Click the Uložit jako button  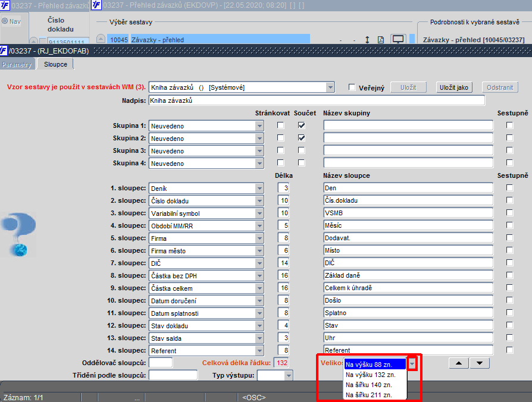coord(453,87)
